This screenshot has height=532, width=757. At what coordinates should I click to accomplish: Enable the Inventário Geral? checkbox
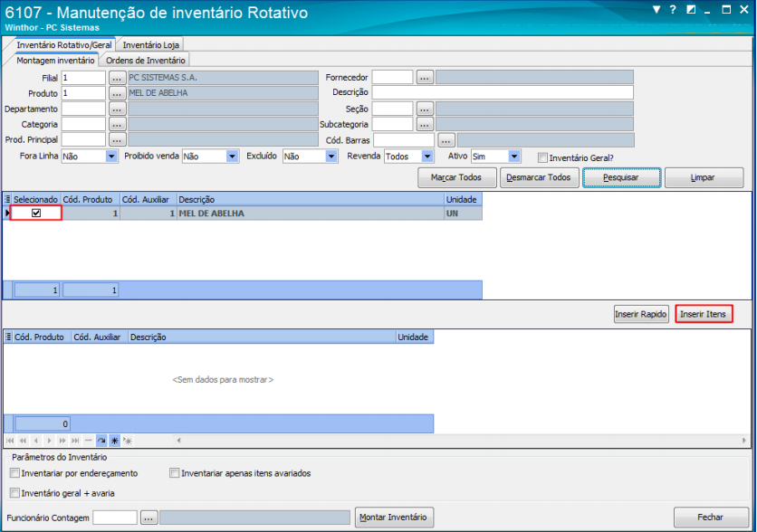point(542,157)
